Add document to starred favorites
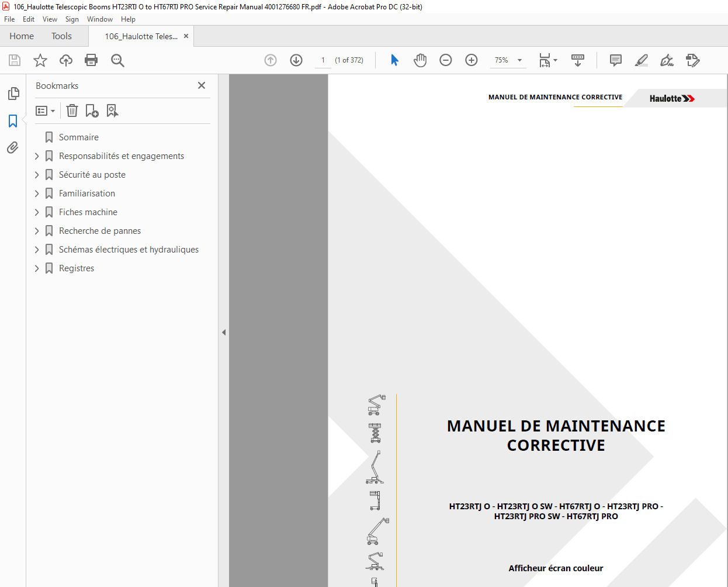The image size is (728, 587). click(x=40, y=60)
